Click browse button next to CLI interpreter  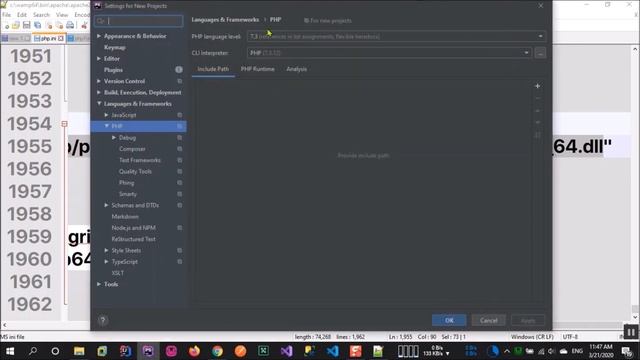point(540,53)
